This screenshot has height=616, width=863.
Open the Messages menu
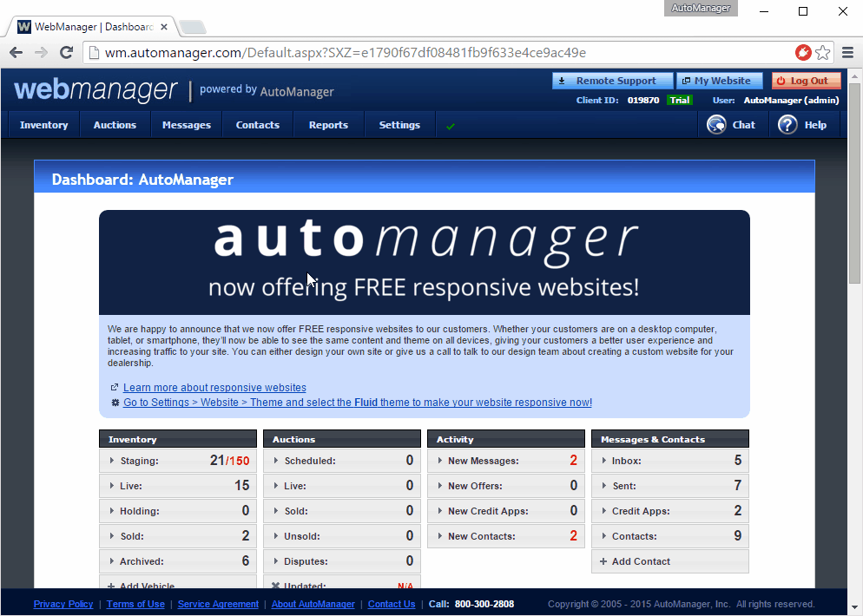(187, 125)
